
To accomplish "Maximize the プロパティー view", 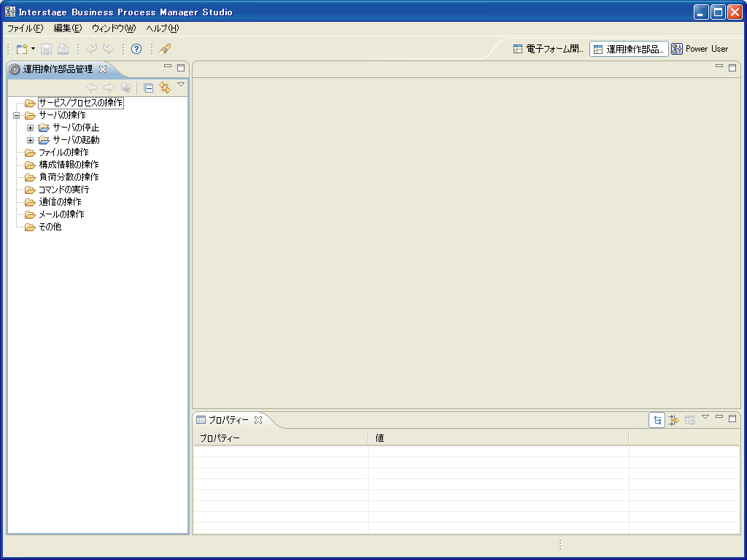I will point(732,419).
